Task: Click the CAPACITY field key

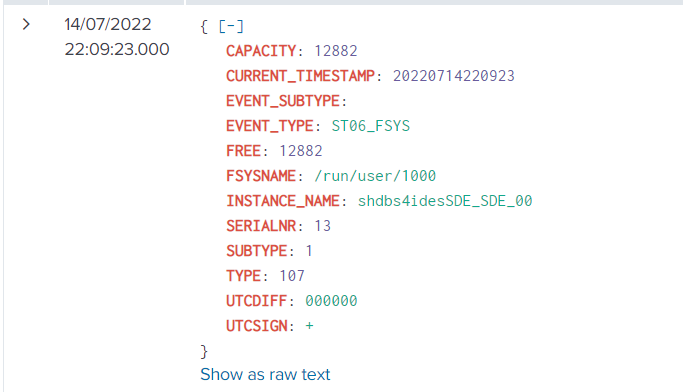Action: (x=261, y=51)
